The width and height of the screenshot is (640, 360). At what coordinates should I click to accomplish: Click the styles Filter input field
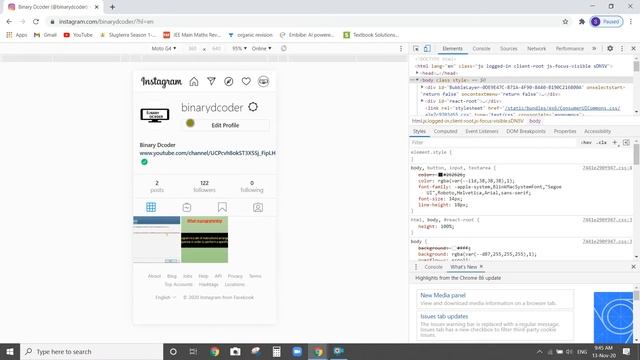point(494,142)
